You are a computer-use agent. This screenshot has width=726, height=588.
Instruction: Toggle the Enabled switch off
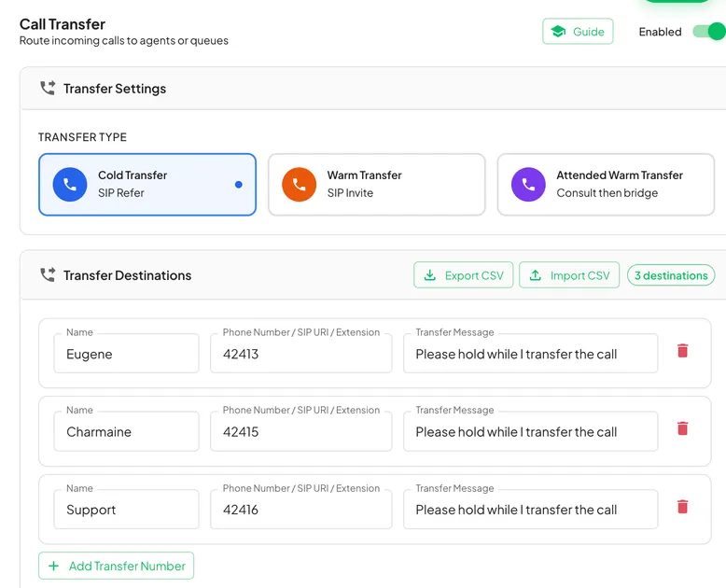point(709,32)
